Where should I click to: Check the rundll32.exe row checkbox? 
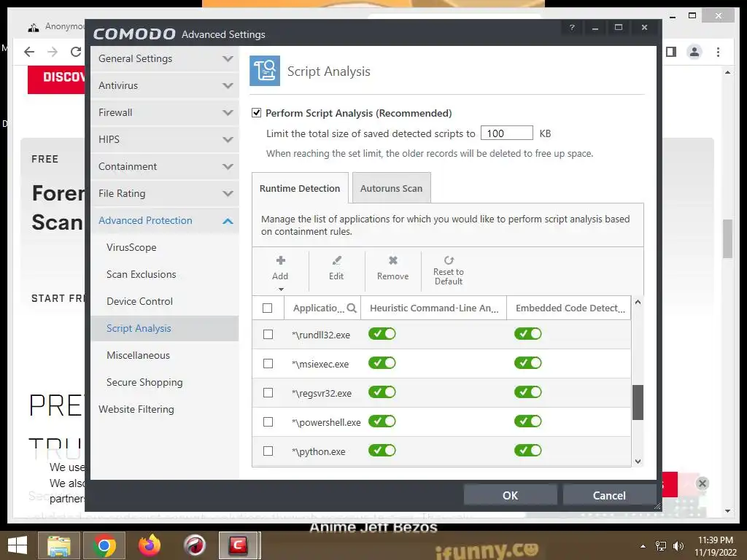[268, 334]
